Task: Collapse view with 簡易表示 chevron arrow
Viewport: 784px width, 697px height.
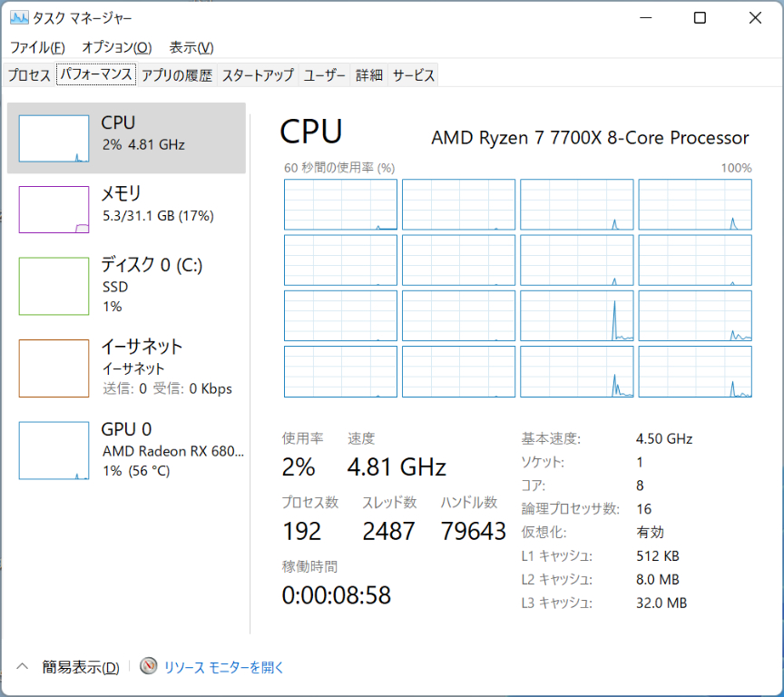Action: click(x=24, y=667)
